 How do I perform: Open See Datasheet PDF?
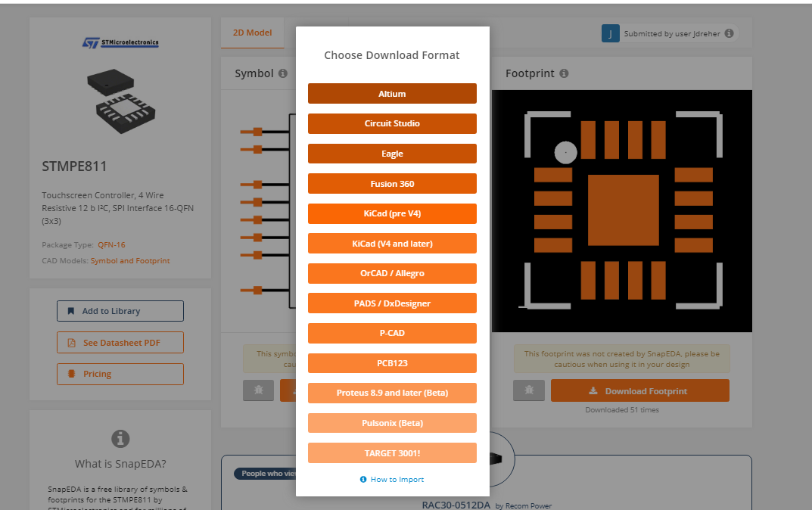tap(120, 343)
